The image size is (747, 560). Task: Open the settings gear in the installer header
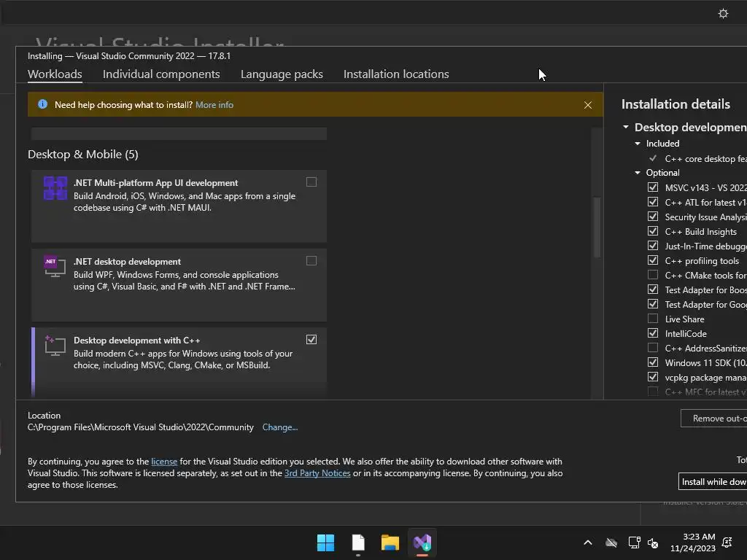pyautogui.click(x=723, y=13)
